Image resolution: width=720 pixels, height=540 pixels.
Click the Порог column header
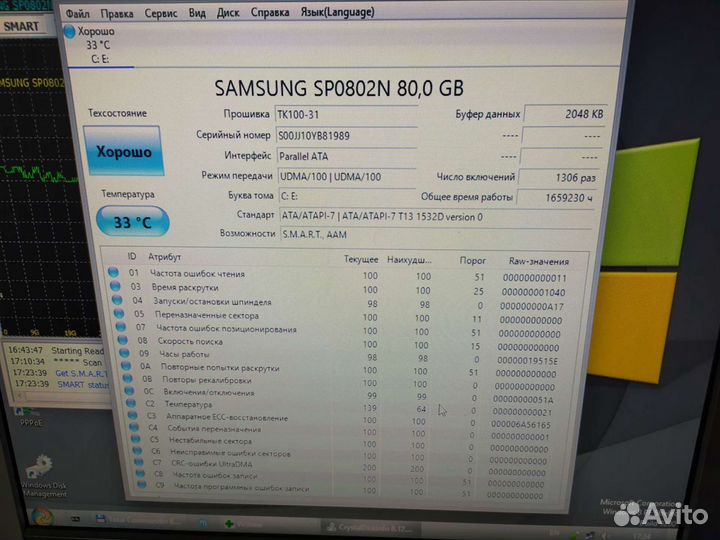pyautogui.click(x=472, y=260)
